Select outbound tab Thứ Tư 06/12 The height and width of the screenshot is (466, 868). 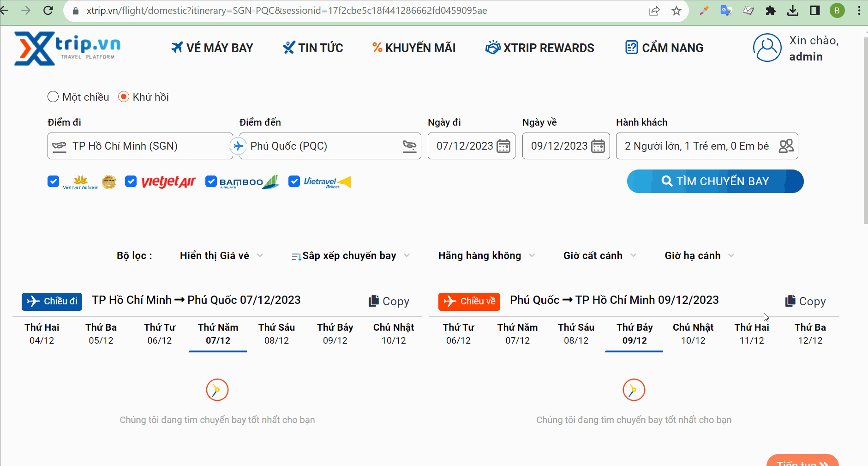160,334
